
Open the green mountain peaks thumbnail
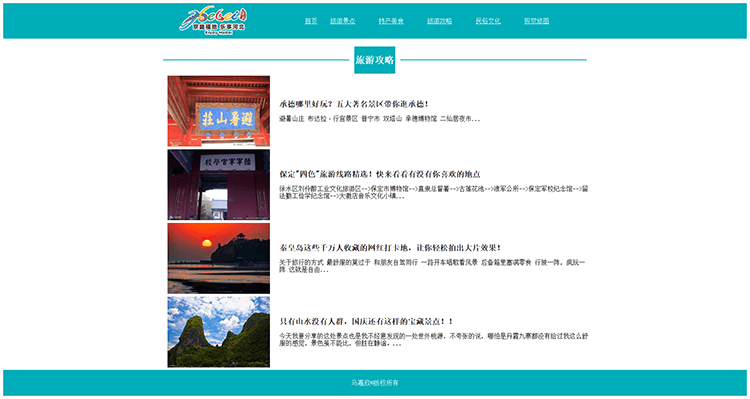point(219,332)
